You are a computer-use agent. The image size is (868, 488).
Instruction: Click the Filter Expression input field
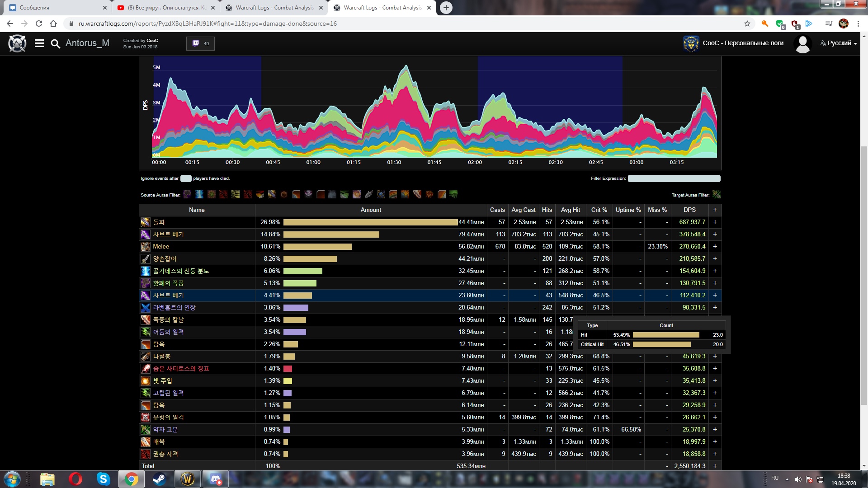coord(674,178)
